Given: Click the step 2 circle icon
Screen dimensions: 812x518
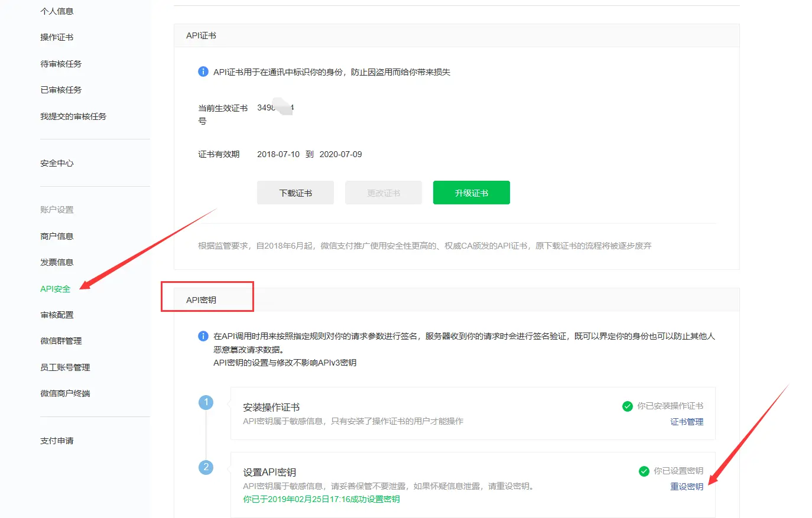Looking at the screenshot, I should tap(206, 467).
